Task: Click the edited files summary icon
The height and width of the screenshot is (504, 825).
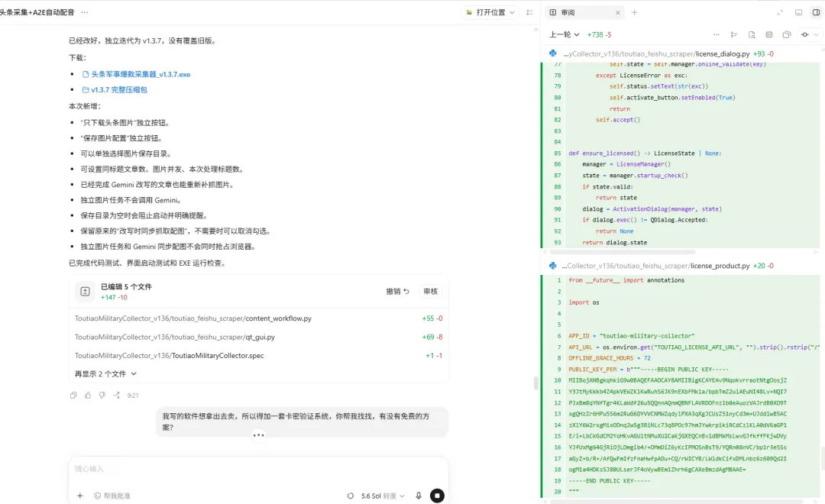Action: [x=85, y=292]
